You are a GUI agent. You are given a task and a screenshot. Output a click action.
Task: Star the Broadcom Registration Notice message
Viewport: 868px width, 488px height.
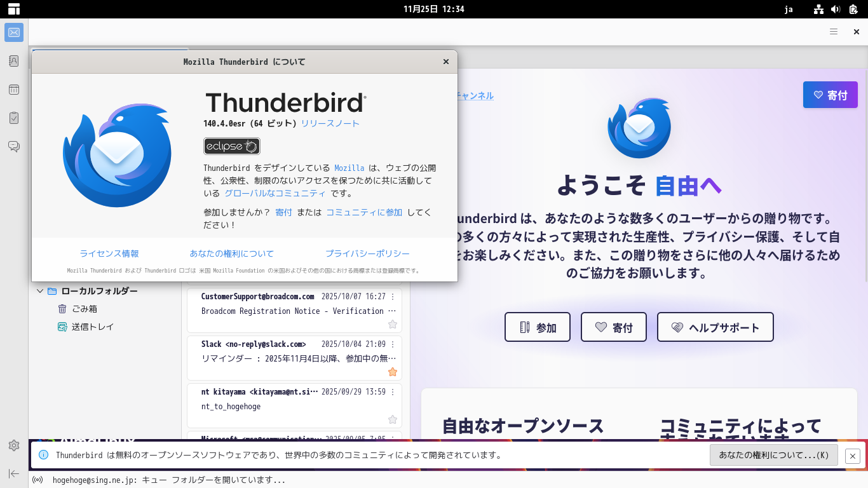tap(393, 324)
